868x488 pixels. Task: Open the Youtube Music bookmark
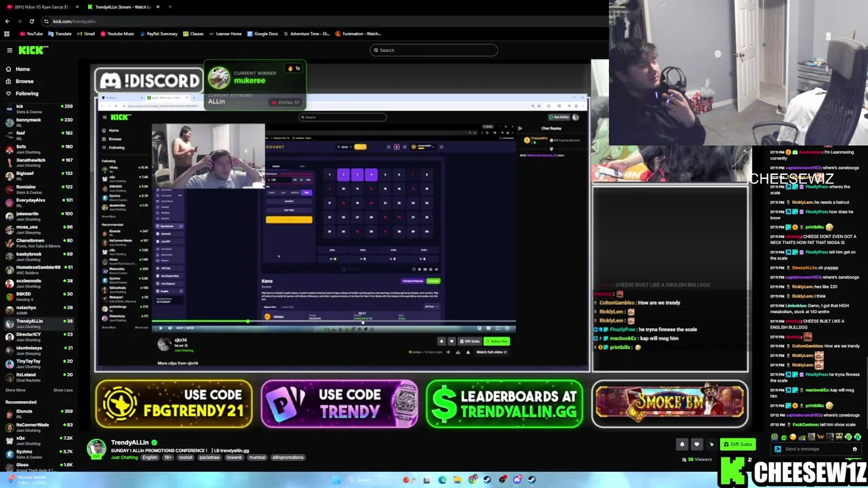[117, 34]
